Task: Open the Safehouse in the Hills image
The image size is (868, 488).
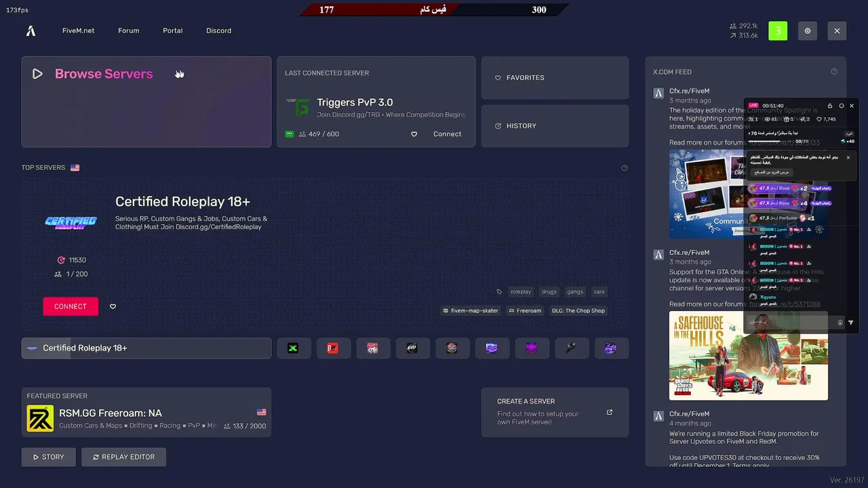Action: [x=749, y=356]
